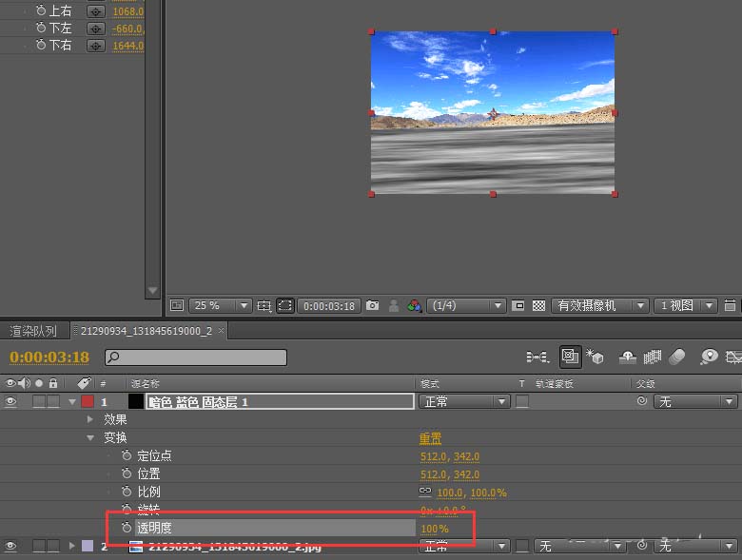Open the 25 % zoom dropdown
Image resolution: width=742 pixels, height=560 pixels.
point(220,305)
